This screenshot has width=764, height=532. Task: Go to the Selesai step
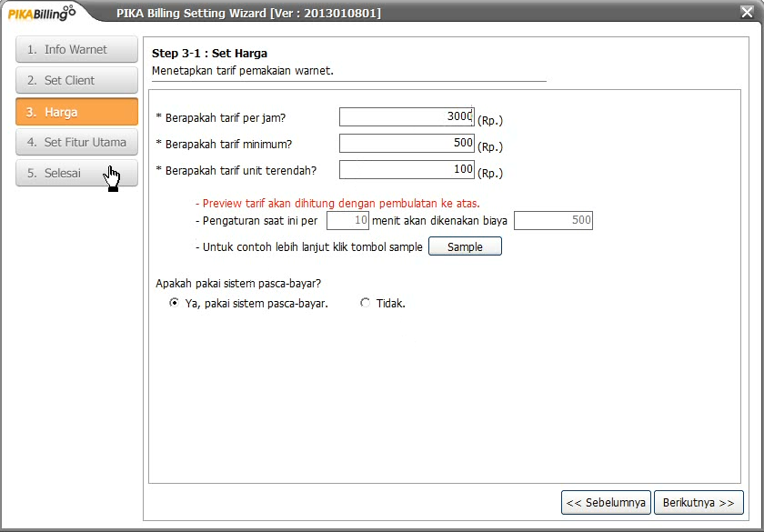[x=76, y=173]
